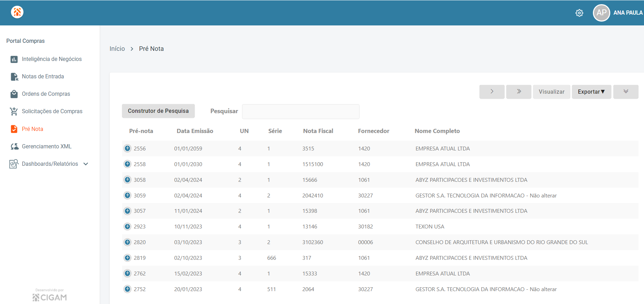
Task: Select Pré Nota in the sidebar
Action: [x=32, y=129]
